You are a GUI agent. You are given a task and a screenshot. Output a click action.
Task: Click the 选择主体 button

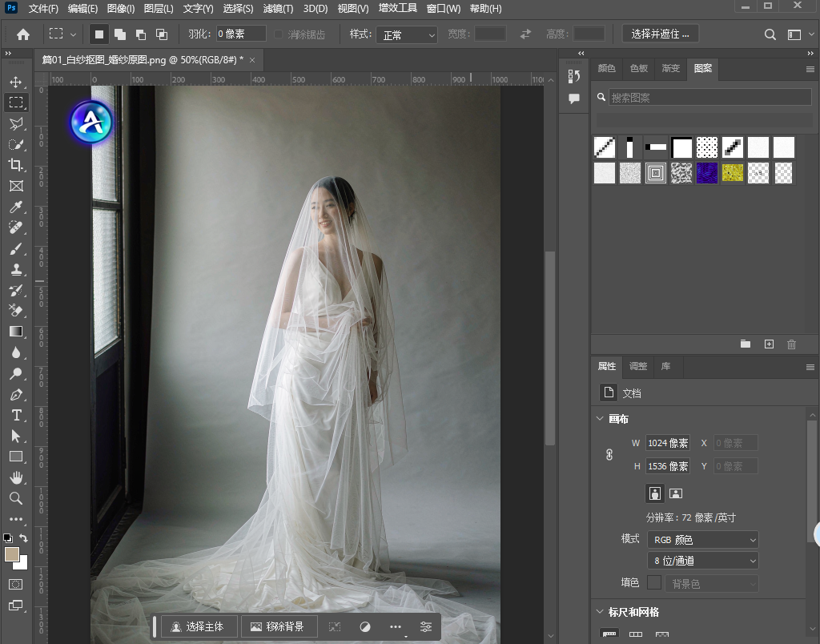(x=199, y=626)
